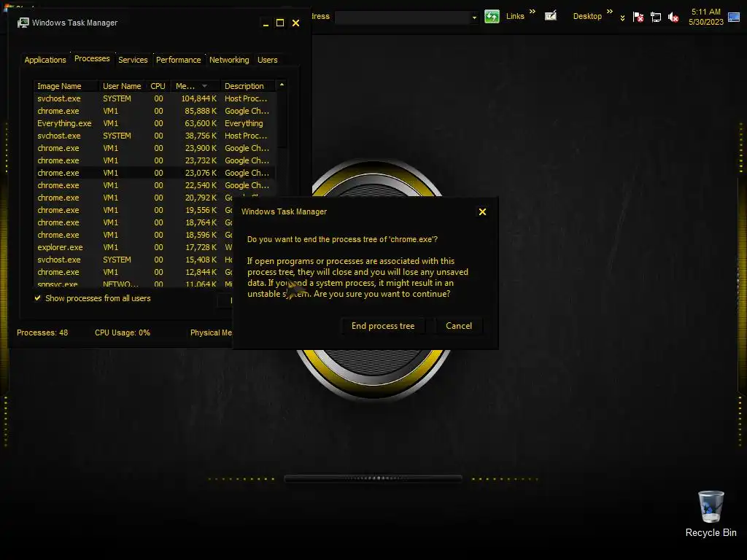Maximize the Task Manager window
747x560 pixels.
click(x=280, y=23)
